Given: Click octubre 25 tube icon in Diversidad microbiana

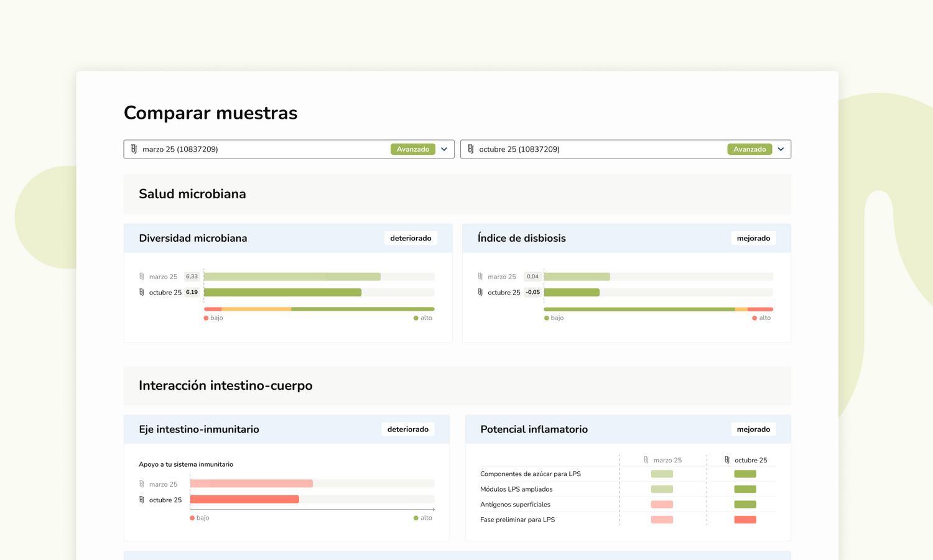Looking at the screenshot, I should pyautogui.click(x=142, y=292).
